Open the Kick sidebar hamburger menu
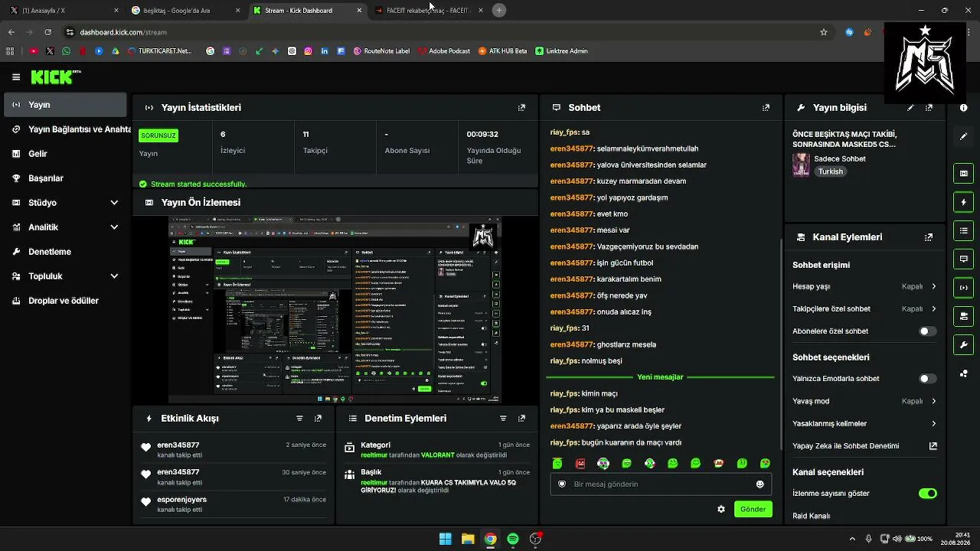The width and height of the screenshot is (980, 551). point(16,77)
